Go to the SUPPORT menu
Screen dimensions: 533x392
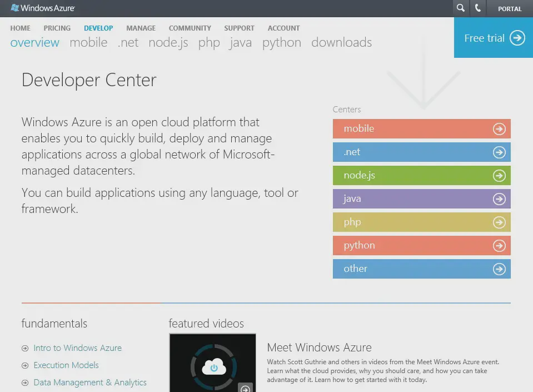pos(239,28)
